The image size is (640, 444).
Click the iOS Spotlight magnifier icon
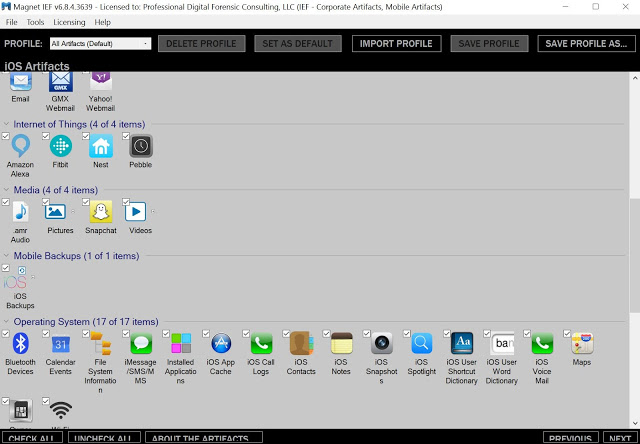point(422,343)
